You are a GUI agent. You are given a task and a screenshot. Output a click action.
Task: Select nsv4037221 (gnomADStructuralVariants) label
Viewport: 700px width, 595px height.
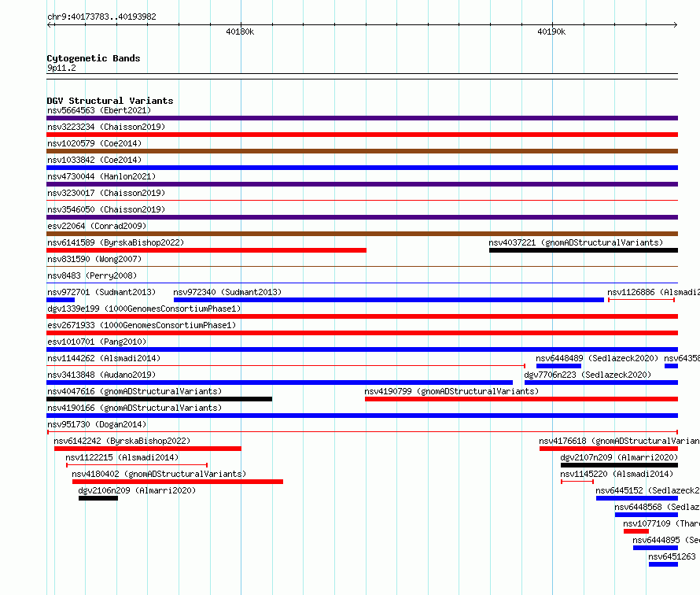(x=576, y=242)
